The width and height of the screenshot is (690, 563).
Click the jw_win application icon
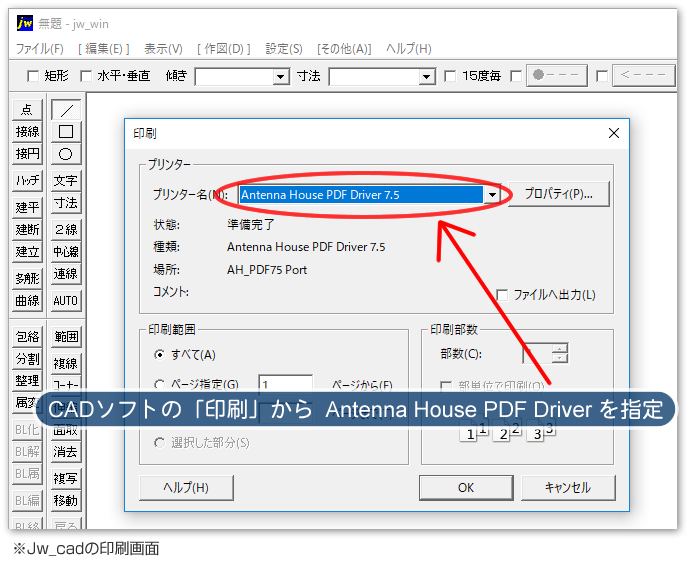(25, 22)
